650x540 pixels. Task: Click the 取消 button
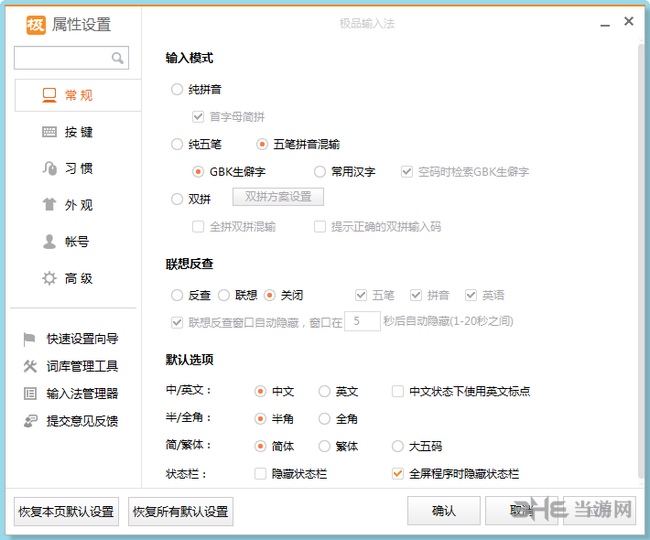[521, 511]
